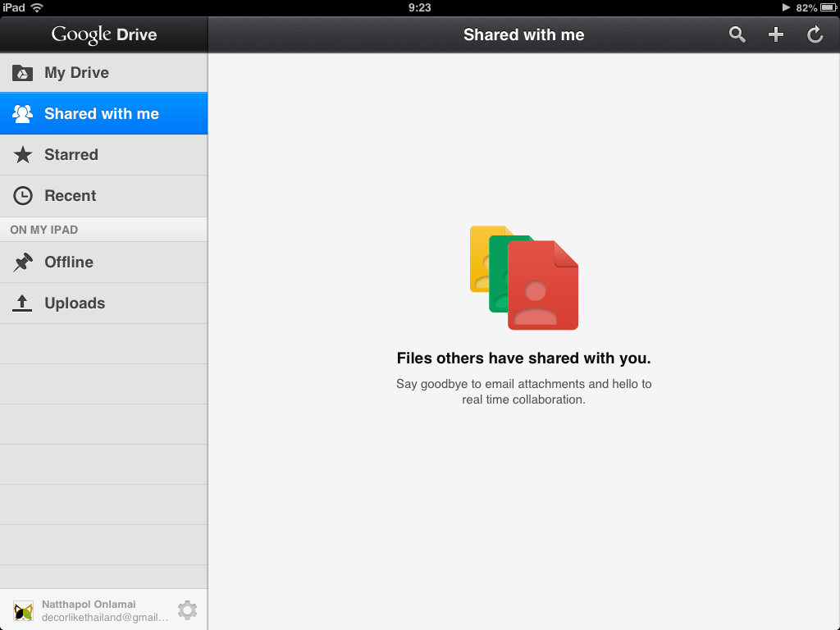
Task: Click the My Drive folder icon
Action: pos(22,73)
